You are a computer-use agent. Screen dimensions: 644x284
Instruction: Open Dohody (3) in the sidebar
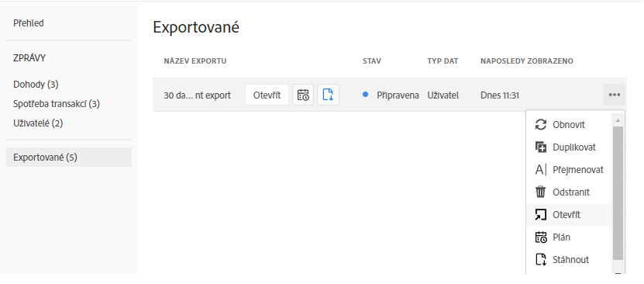pyautogui.click(x=36, y=85)
